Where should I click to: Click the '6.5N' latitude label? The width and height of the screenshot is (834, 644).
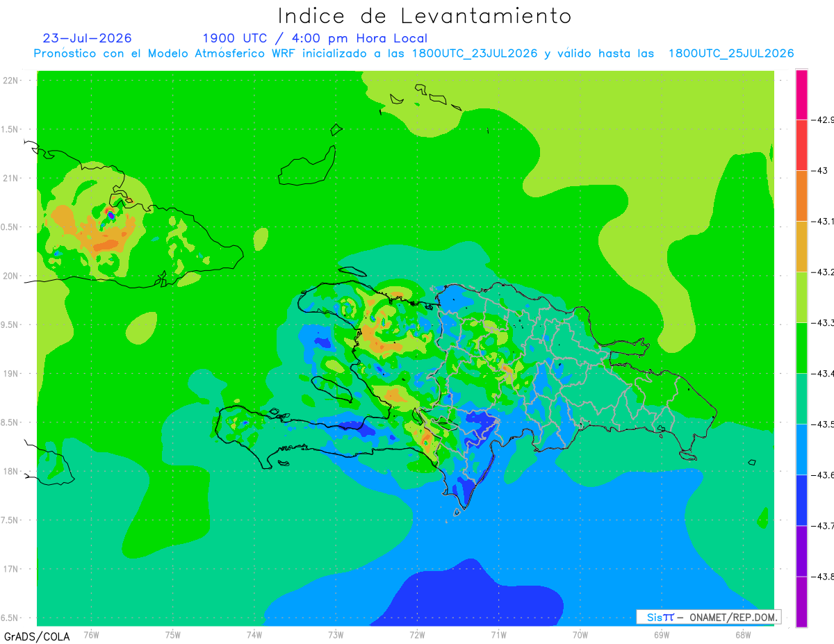[x=10, y=618]
